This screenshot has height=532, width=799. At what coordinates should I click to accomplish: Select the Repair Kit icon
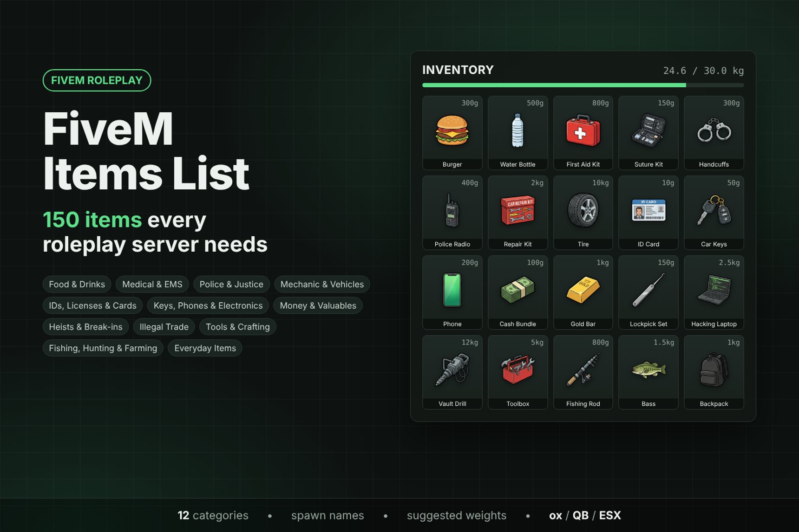(517, 210)
